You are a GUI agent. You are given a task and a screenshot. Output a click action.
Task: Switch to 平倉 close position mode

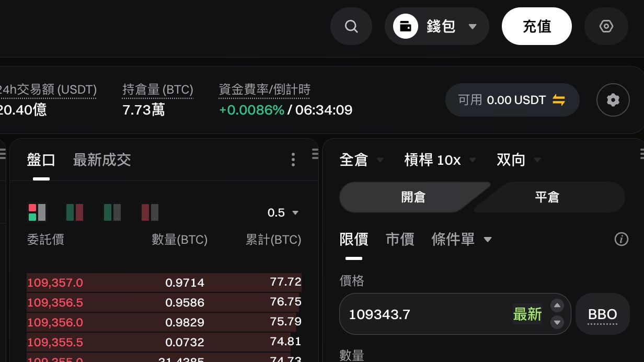(x=547, y=197)
